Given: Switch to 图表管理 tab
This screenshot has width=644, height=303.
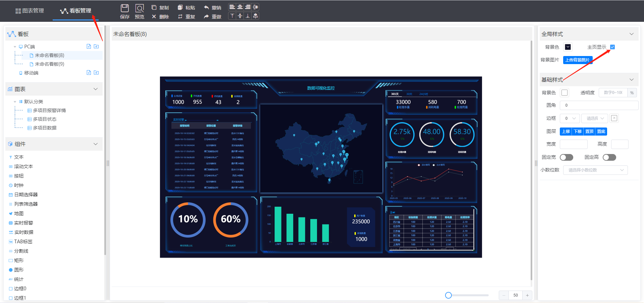Looking at the screenshot, I should pos(30,11).
